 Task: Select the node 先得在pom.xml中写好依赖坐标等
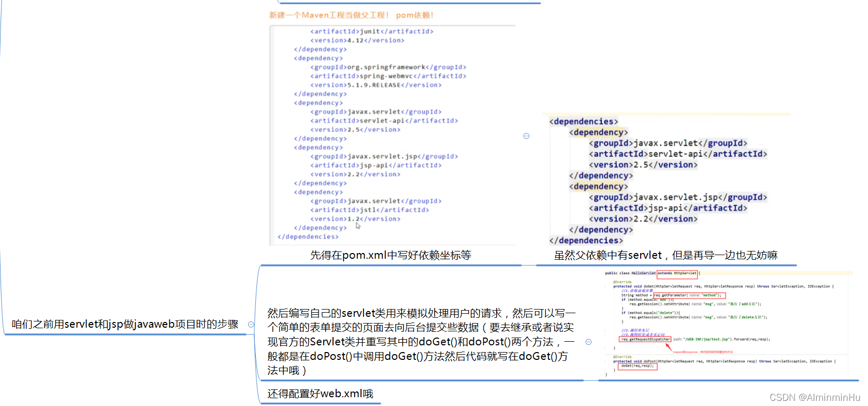pyautogui.click(x=390, y=255)
